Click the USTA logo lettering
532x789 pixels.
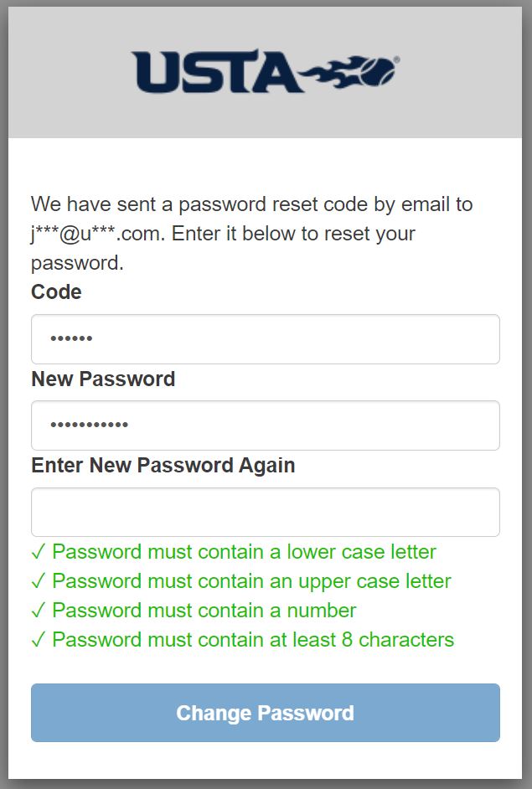click(218, 71)
